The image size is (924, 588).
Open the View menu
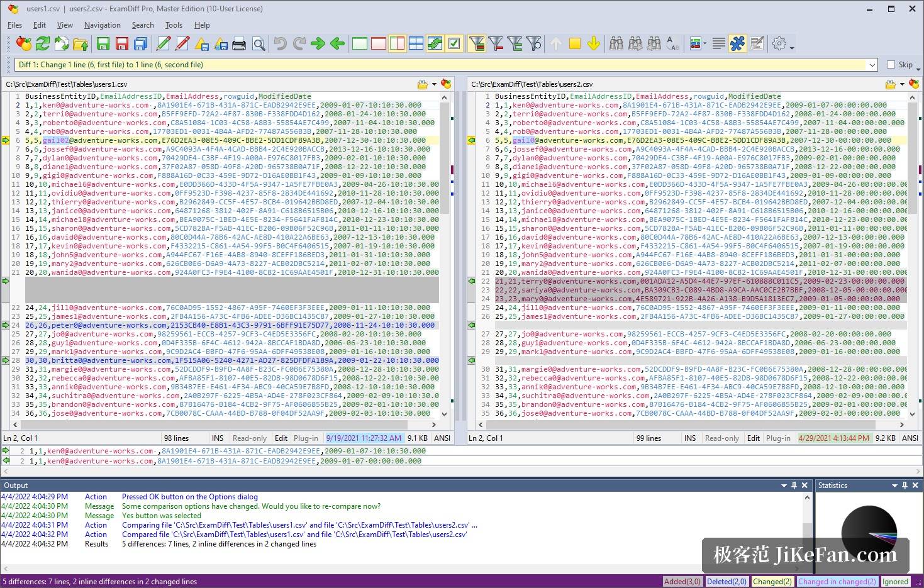pos(65,25)
